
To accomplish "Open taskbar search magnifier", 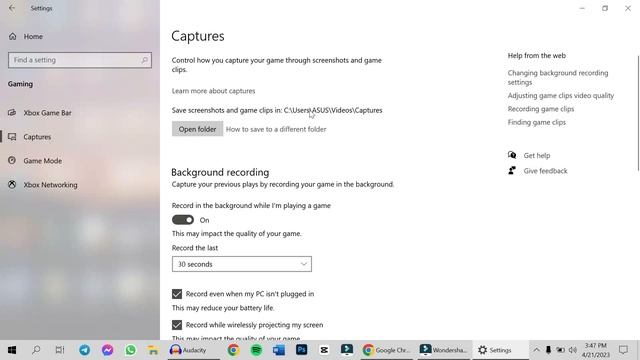I will (36, 350).
